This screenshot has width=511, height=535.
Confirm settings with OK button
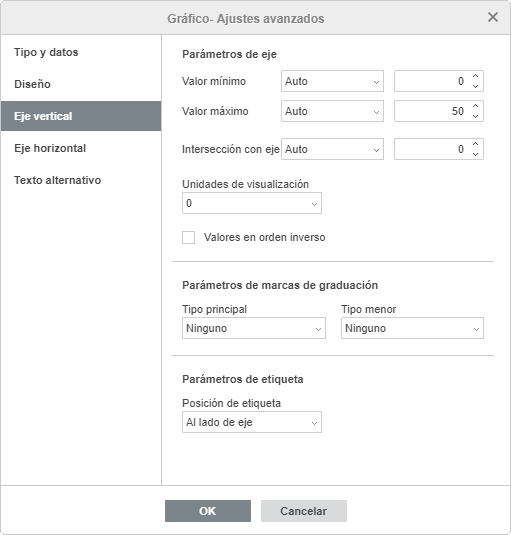point(208,511)
